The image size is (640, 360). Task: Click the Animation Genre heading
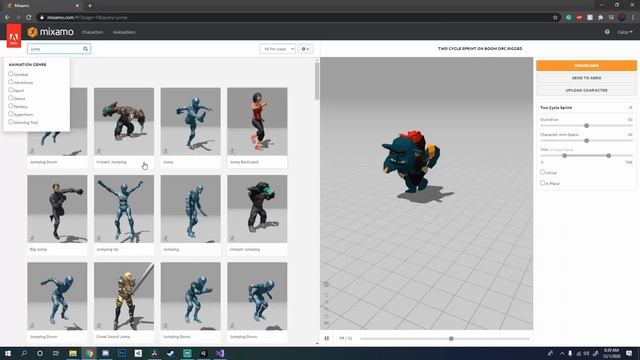pyautogui.click(x=27, y=64)
